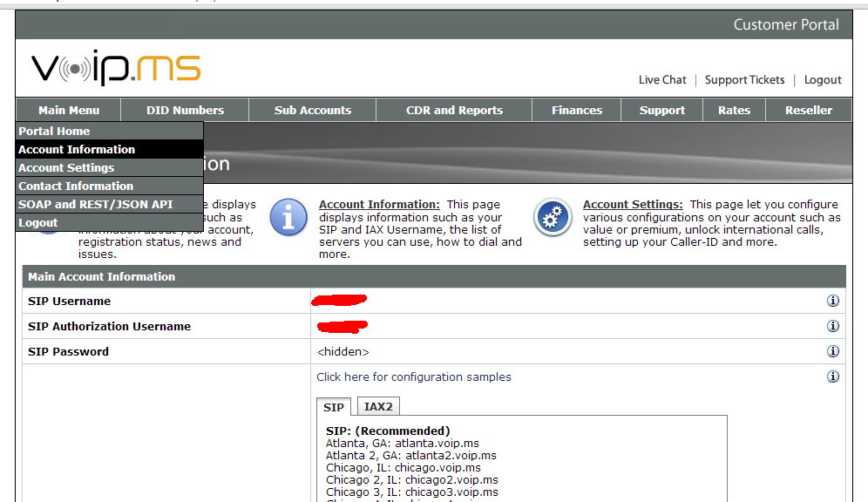
Task: Open Support Tickets link
Action: click(x=744, y=80)
